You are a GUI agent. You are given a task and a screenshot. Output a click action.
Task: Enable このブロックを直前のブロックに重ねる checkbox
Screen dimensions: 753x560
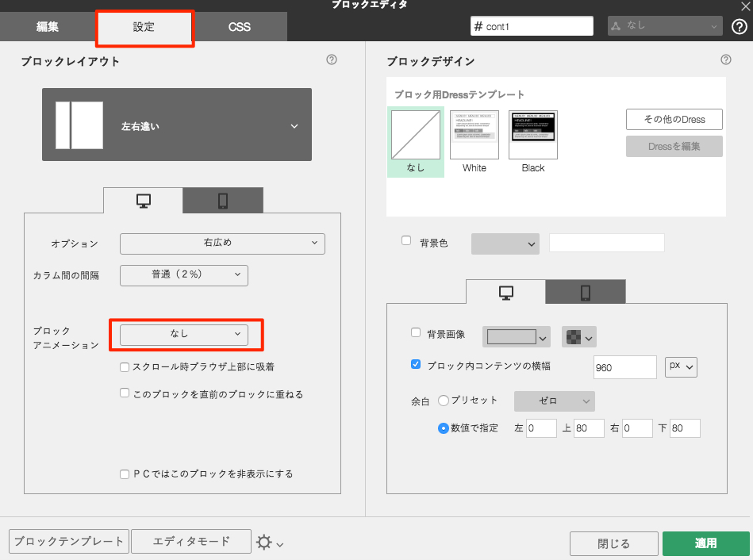pos(125,393)
